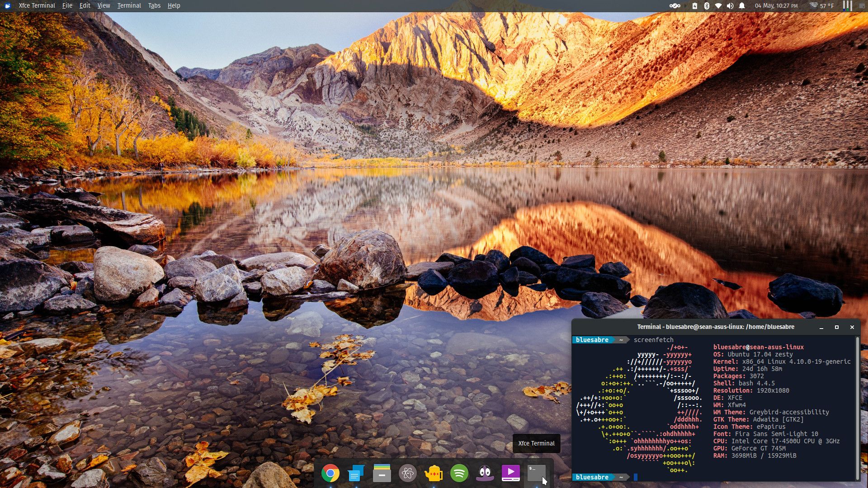Viewport: 868px width, 488px height.
Task: Click the terminal icon in the dock
Action: click(537, 473)
